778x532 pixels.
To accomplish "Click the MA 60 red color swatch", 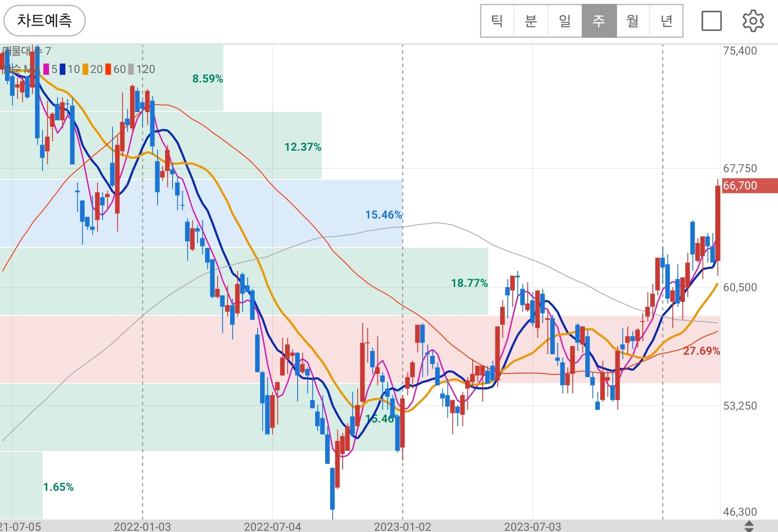I will pyautogui.click(x=108, y=69).
